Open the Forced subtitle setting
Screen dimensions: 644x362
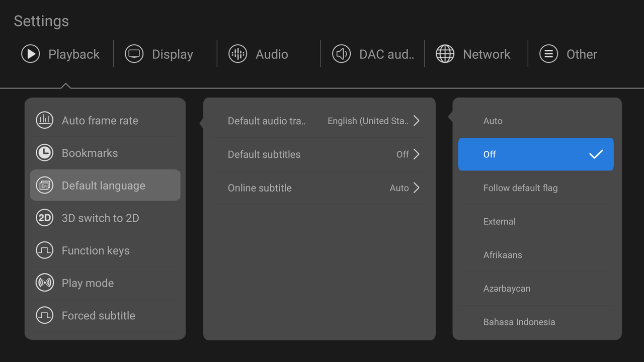(x=105, y=316)
